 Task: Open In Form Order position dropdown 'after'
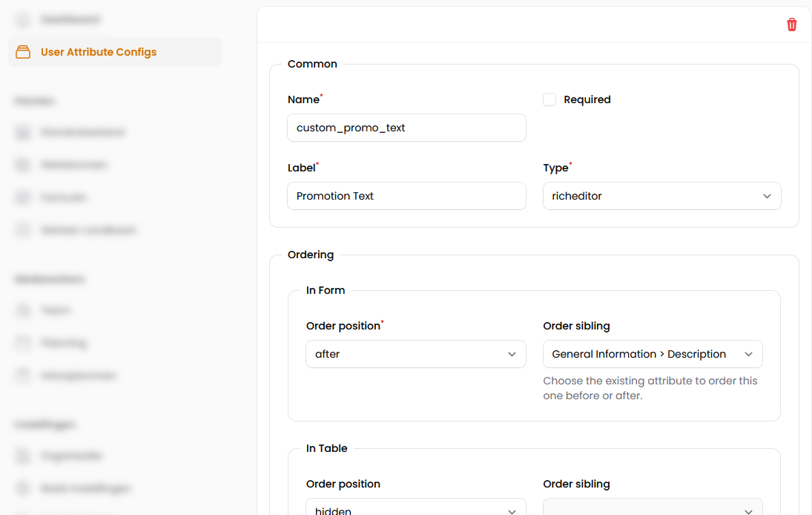pyautogui.click(x=416, y=354)
